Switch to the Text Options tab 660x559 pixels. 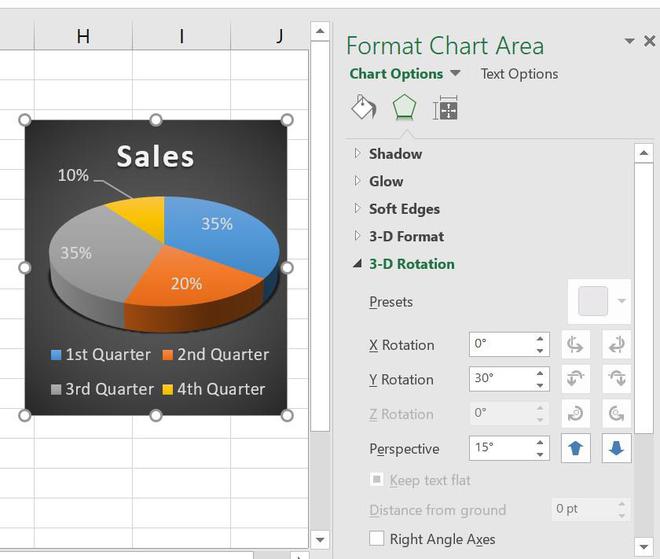tap(519, 74)
